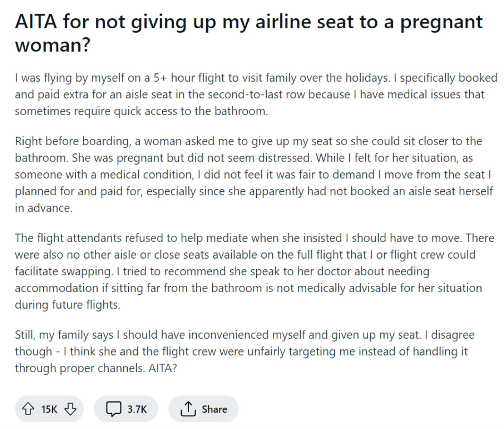This screenshot has height=429, width=504.
Task: Click the share arrow icon
Action: [x=188, y=409]
